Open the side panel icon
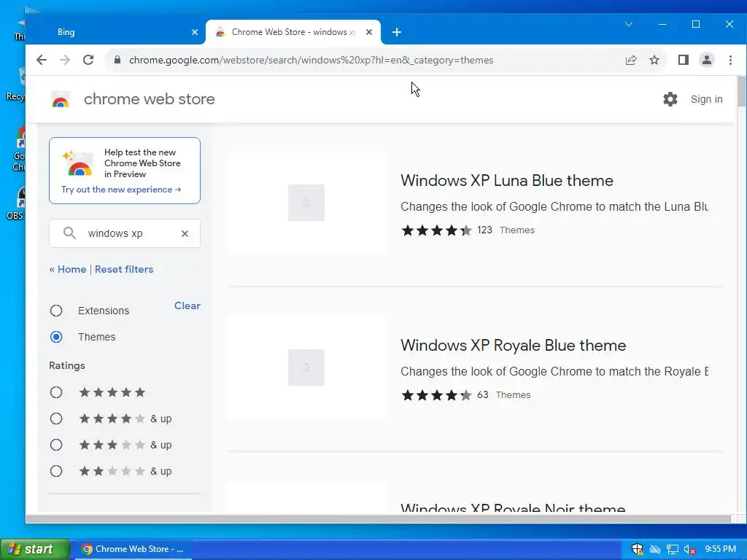Viewport: 747px width, 560px height. [683, 60]
